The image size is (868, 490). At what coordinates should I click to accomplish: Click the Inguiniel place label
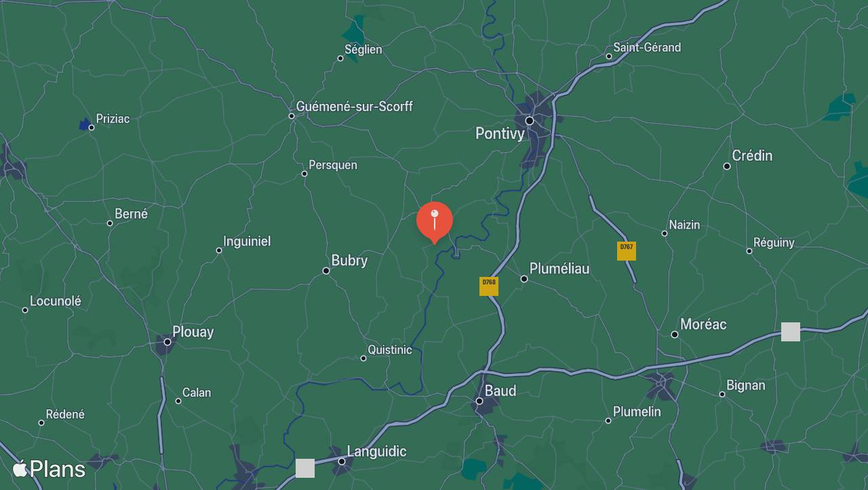[x=247, y=242]
